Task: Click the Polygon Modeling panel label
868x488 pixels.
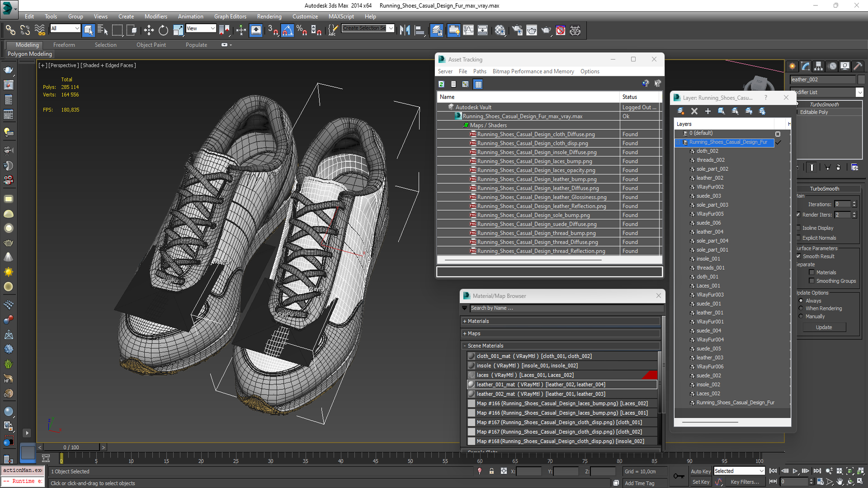Action: (30, 54)
